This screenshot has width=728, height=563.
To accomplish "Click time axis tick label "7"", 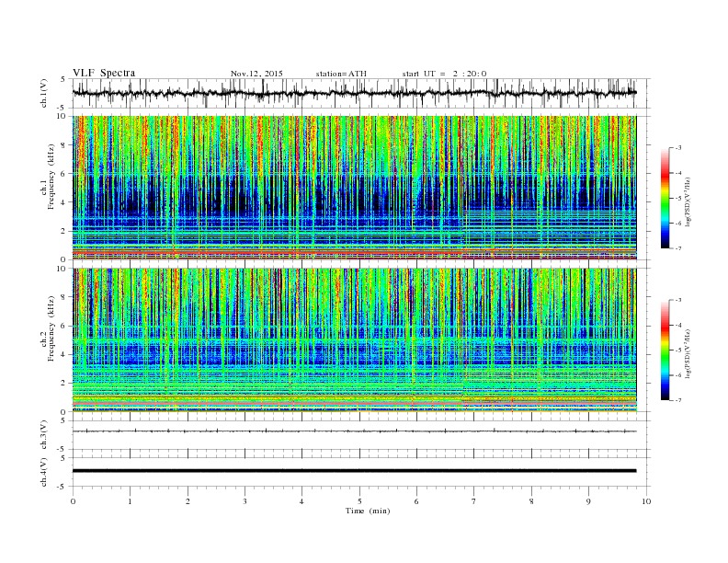I will tap(474, 501).
